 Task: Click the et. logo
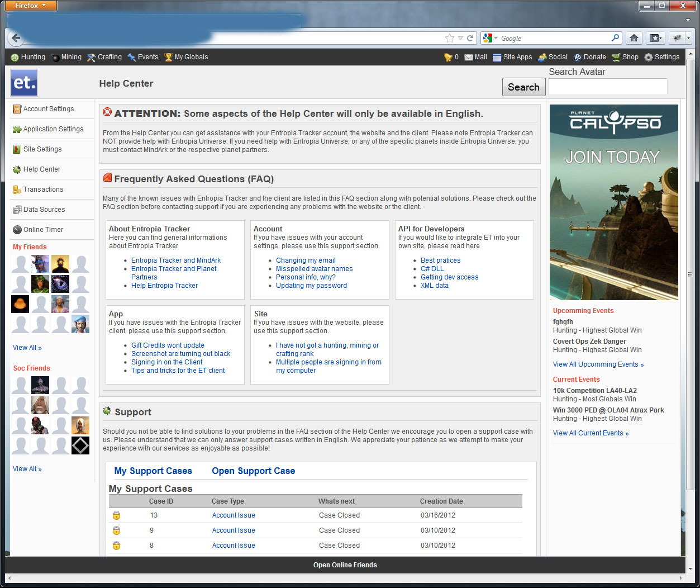pyautogui.click(x=24, y=83)
